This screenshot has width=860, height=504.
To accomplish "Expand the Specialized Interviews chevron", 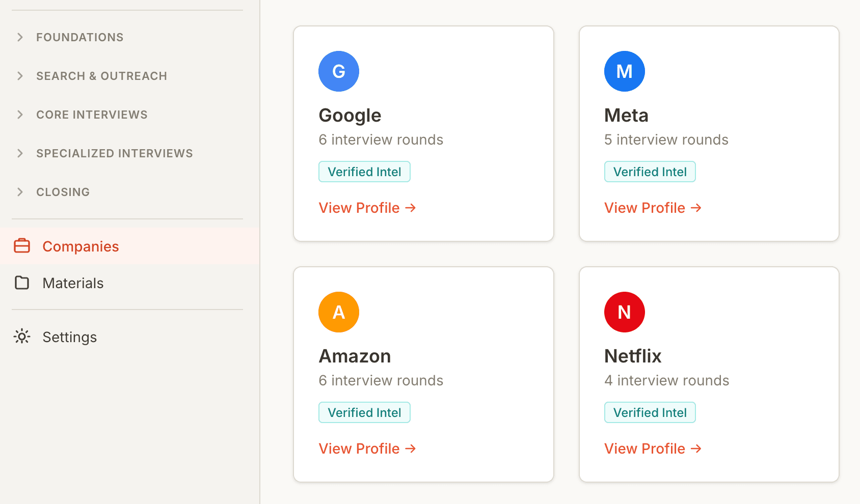I will coord(20,153).
